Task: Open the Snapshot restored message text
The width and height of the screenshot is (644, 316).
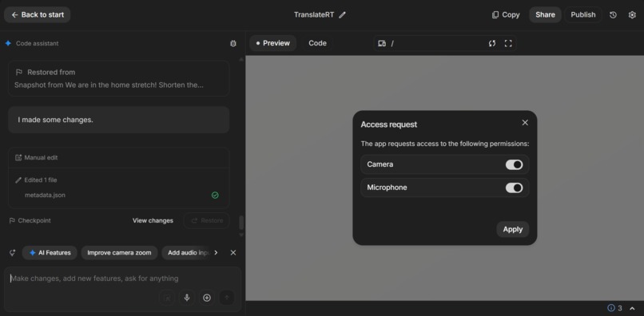Action: coord(109,85)
